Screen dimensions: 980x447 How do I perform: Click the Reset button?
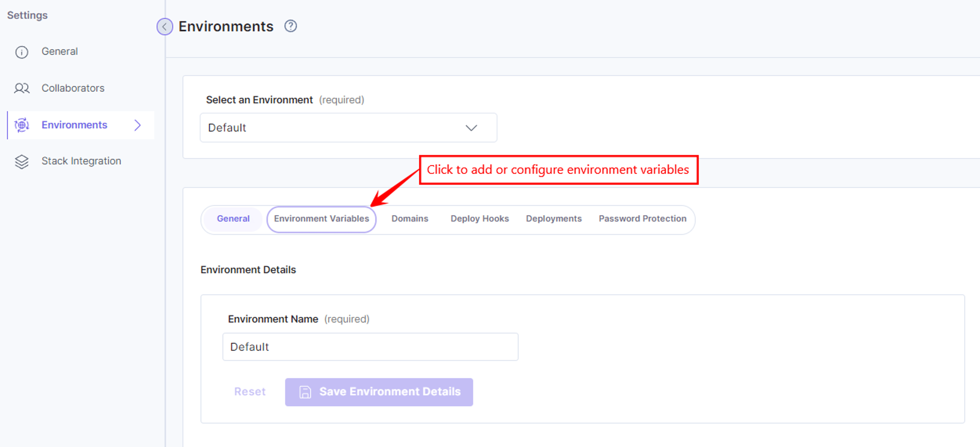click(x=250, y=392)
